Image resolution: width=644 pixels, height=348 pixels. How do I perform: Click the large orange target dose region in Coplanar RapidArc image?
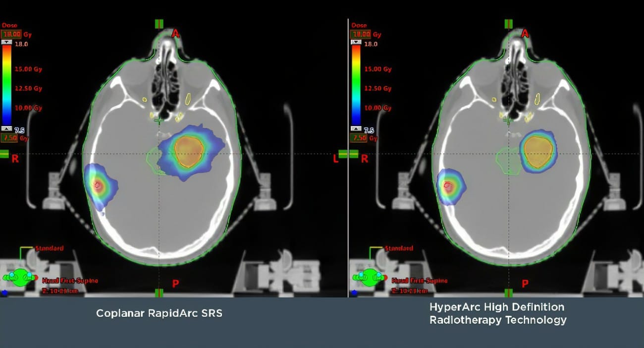(x=189, y=152)
